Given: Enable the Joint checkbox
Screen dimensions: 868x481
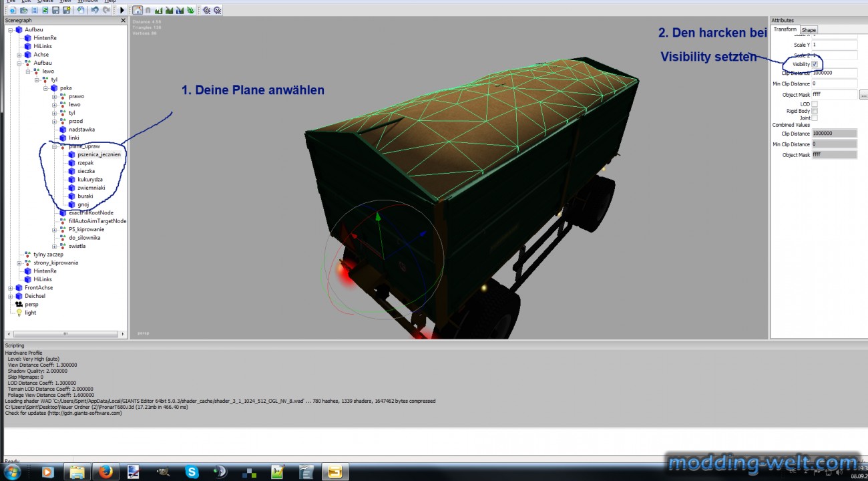Looking at the screenshot, I should [x=815, y=118].
